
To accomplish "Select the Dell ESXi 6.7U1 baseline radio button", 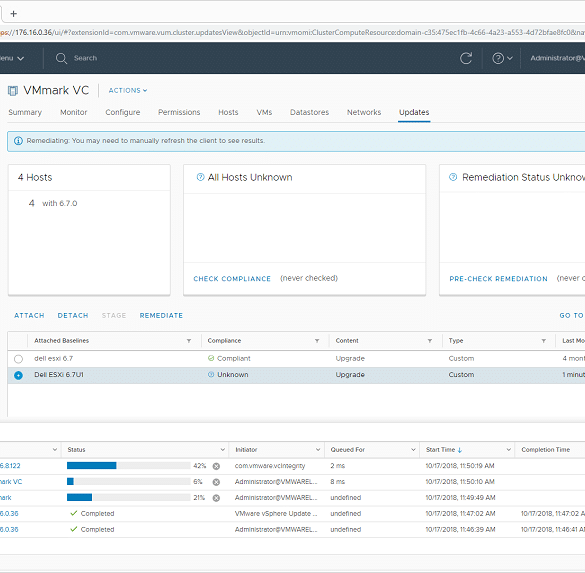I will 18,375.
